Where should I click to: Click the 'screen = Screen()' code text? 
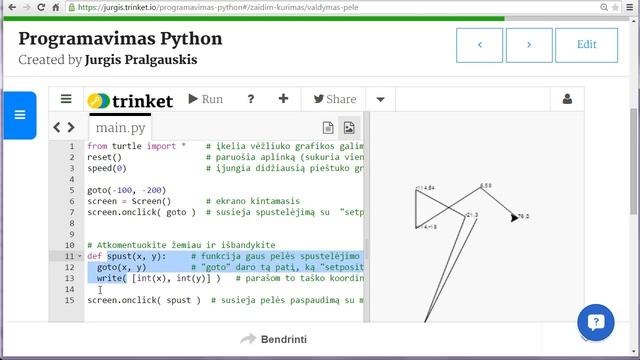click(129, 201)
